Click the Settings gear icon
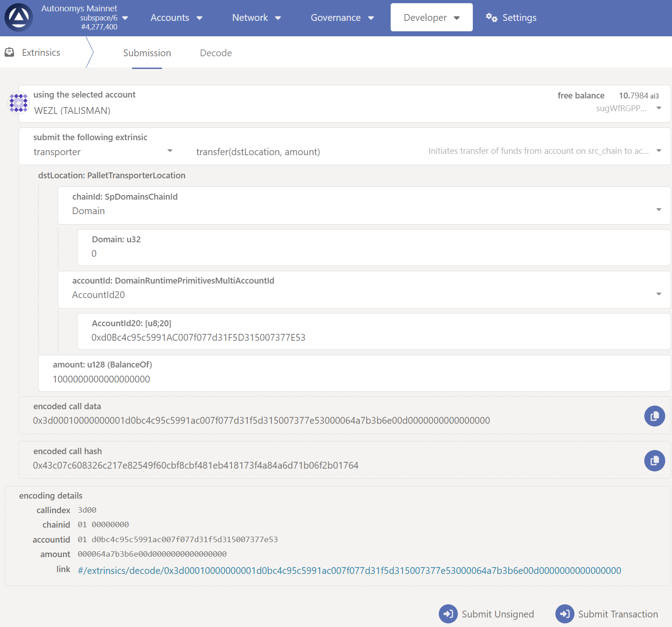This screenshot has height=627, width=672. tap(491, 18)
